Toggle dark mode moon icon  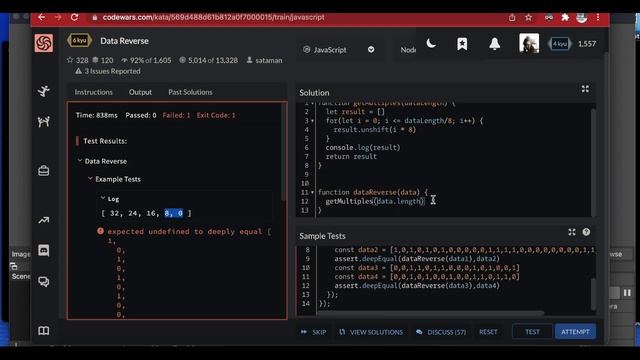[x=431, y=43]
